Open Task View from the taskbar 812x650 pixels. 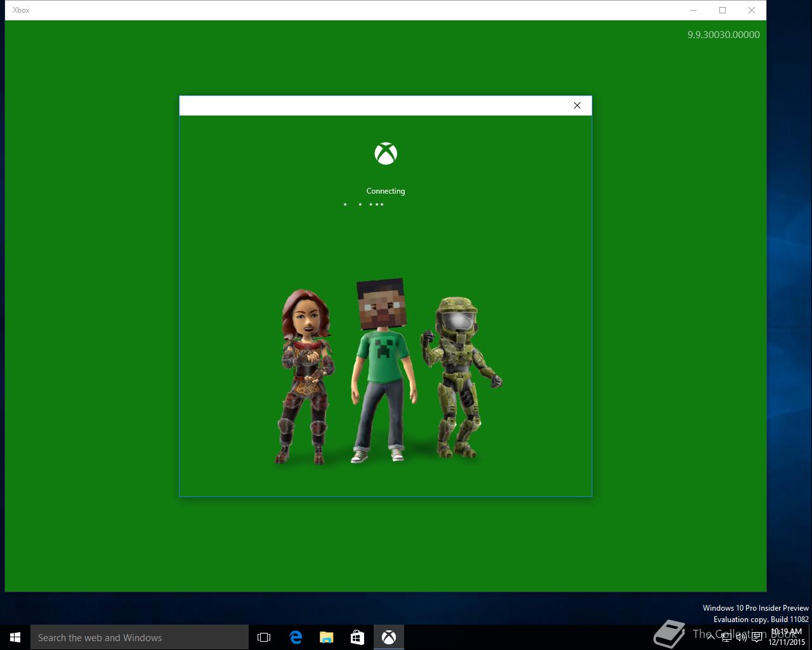pyautogui.click(x=264, y=637)
